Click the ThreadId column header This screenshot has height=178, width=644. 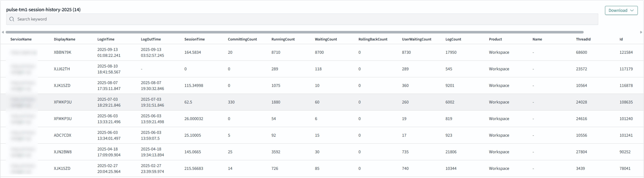click(583, 39)
